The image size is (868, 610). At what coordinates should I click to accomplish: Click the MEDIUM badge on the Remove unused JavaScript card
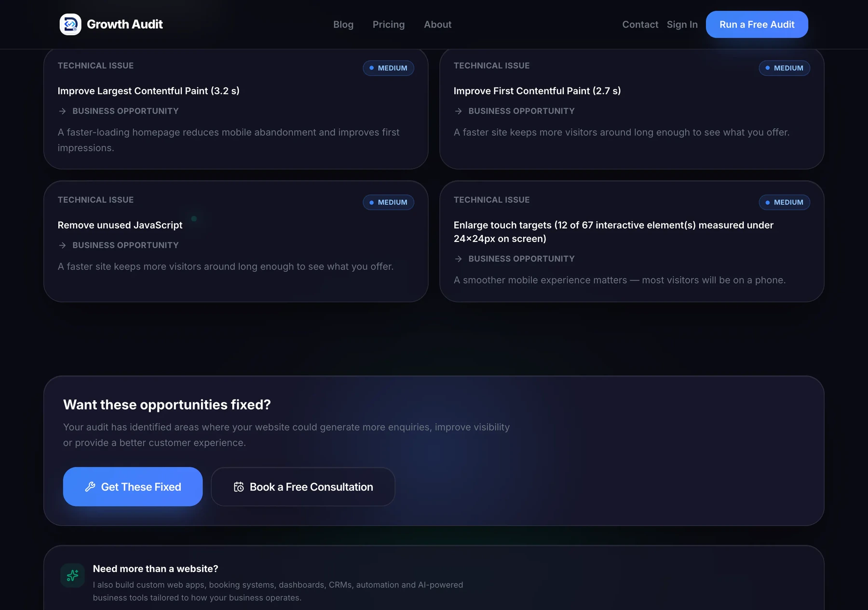pos(389,202)
